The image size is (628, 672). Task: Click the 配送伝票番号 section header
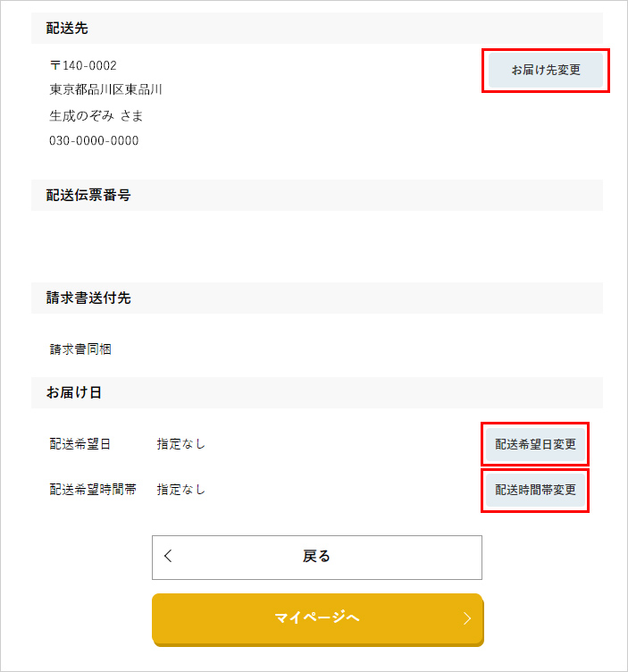pos(317,196)
